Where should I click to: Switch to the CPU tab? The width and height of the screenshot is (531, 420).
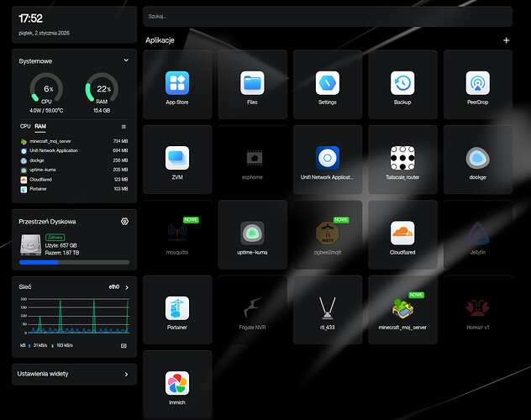point(25,127)
